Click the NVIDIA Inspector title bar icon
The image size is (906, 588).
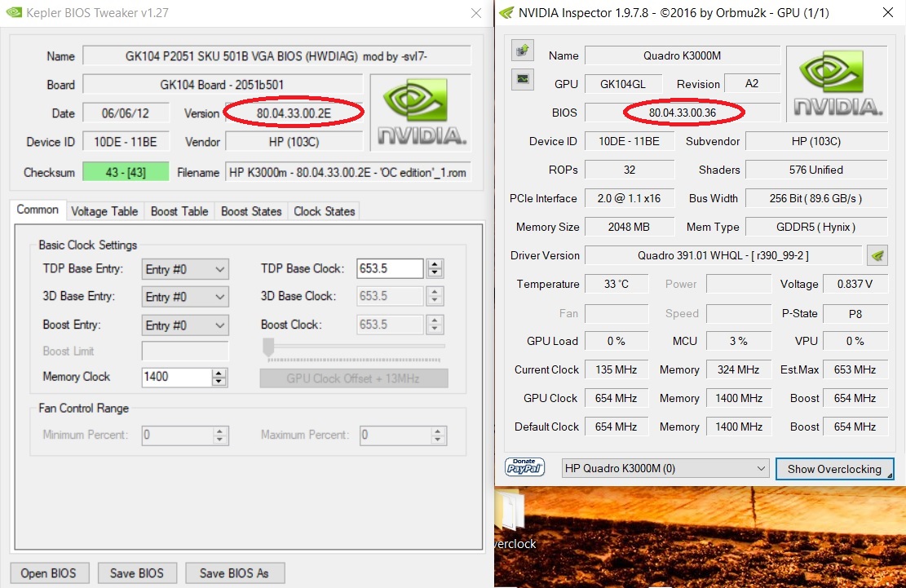coord(506,12)
